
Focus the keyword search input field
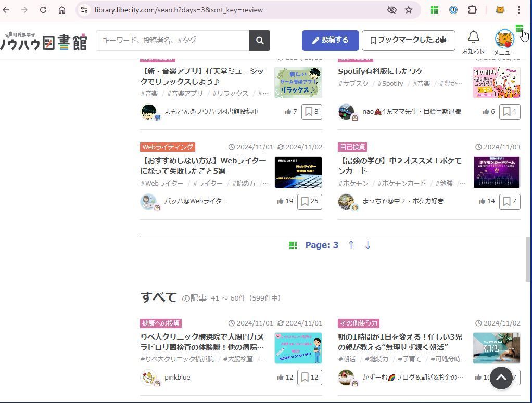[173, 41]
